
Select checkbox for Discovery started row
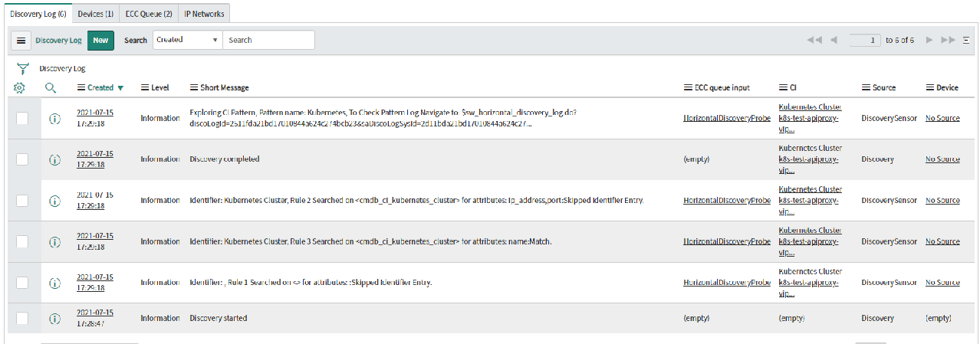(x=22, y=318)
